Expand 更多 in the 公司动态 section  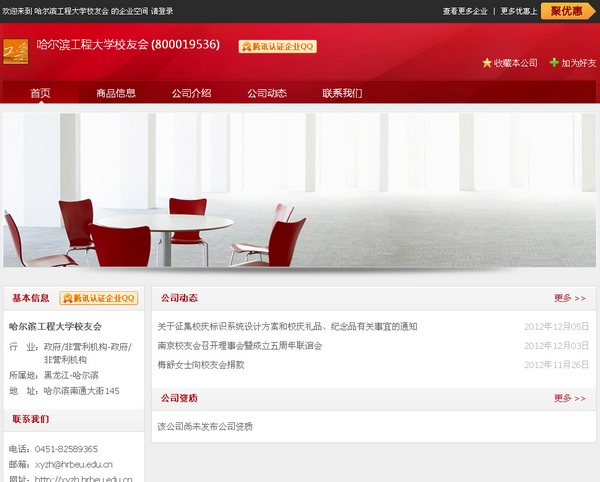(x=569, y=298)
